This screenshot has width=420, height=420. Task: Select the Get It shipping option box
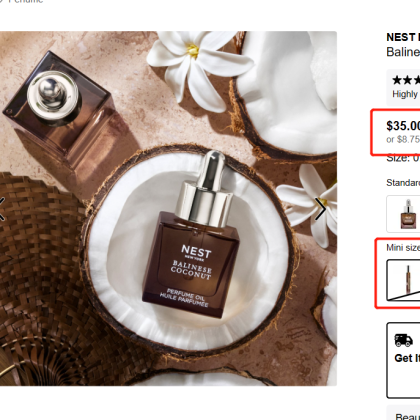tap(403, 360)
